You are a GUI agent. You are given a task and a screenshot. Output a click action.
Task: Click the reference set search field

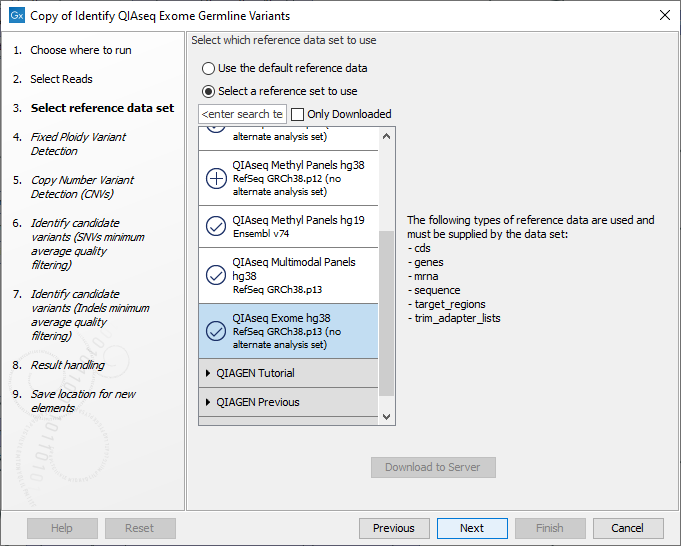click(x=242, y=115)
